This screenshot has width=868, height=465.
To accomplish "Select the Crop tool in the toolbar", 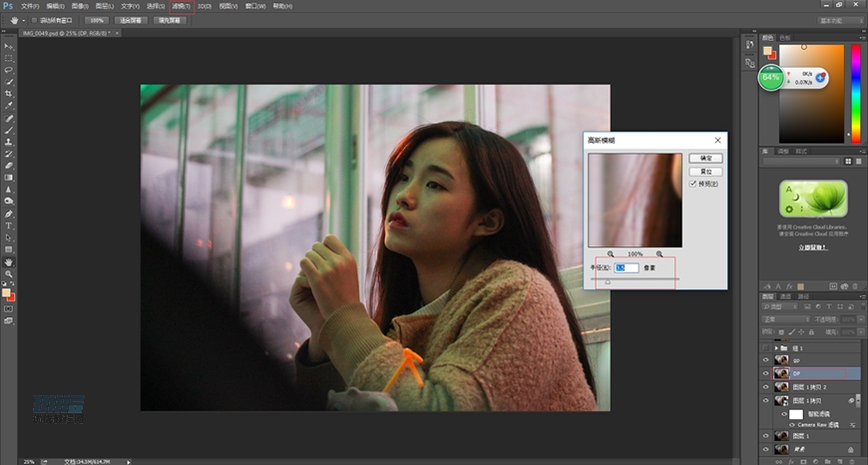I will pyautogui.click(x=9, y=93).
